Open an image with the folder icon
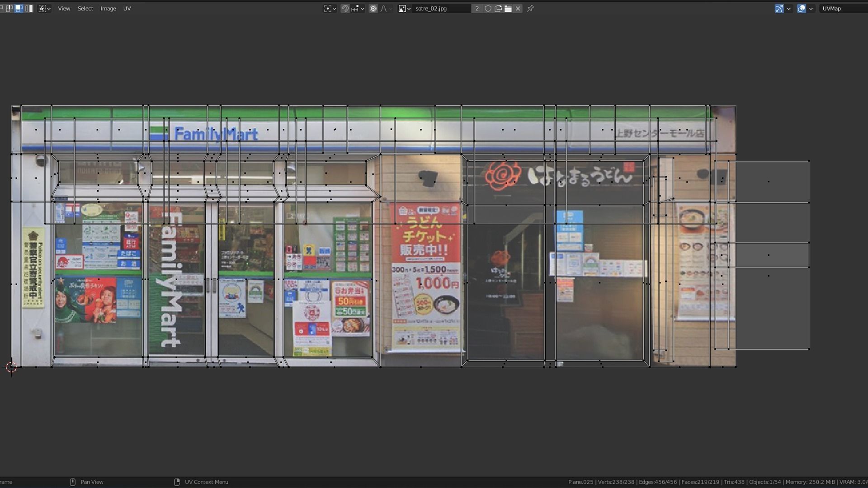This screenshot has width=868, height=488. coord(507,8)
